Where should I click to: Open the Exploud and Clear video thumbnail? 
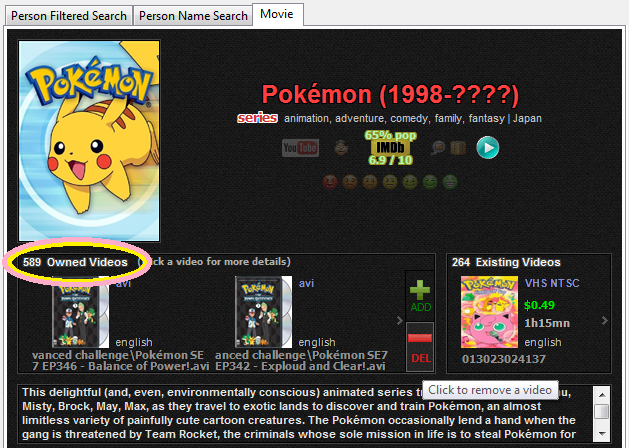click(x=263, y=312)
